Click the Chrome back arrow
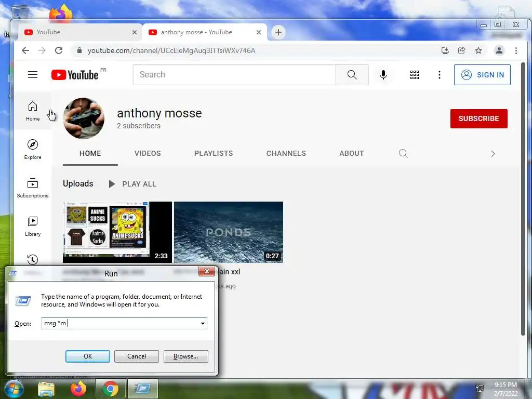 tap(25, 50)
